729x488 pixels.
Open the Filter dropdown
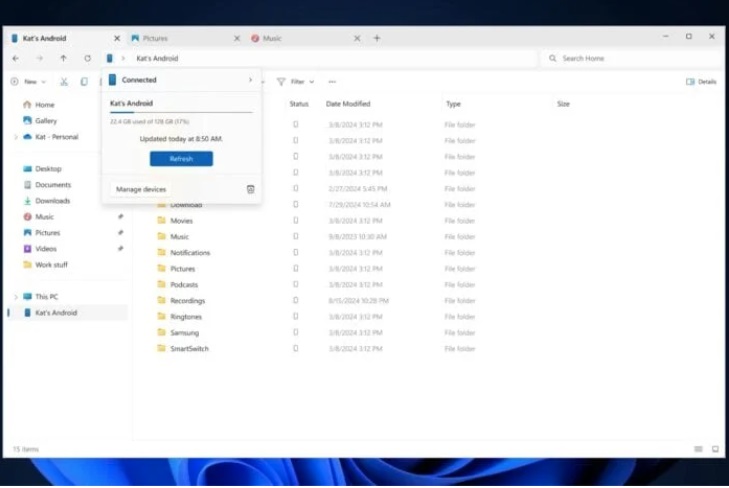tap(296, 82)
